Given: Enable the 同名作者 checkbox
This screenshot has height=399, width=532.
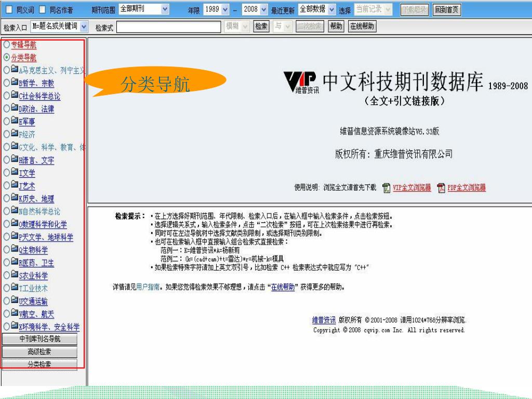Looking at the screenshot, I should (43, 9).
